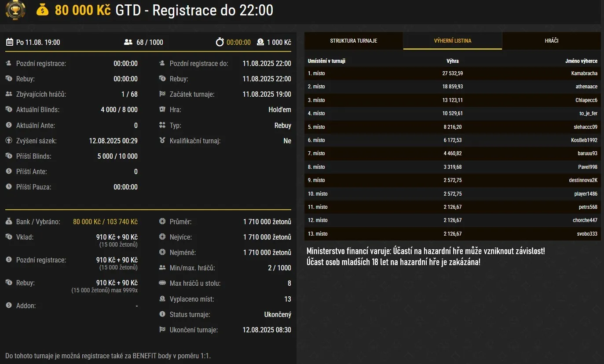Image resolution: width=604 pixels, height=364 pixels.
Task: Click the stopwatch icon beside 00:00:00
Action: coord(220,42)
